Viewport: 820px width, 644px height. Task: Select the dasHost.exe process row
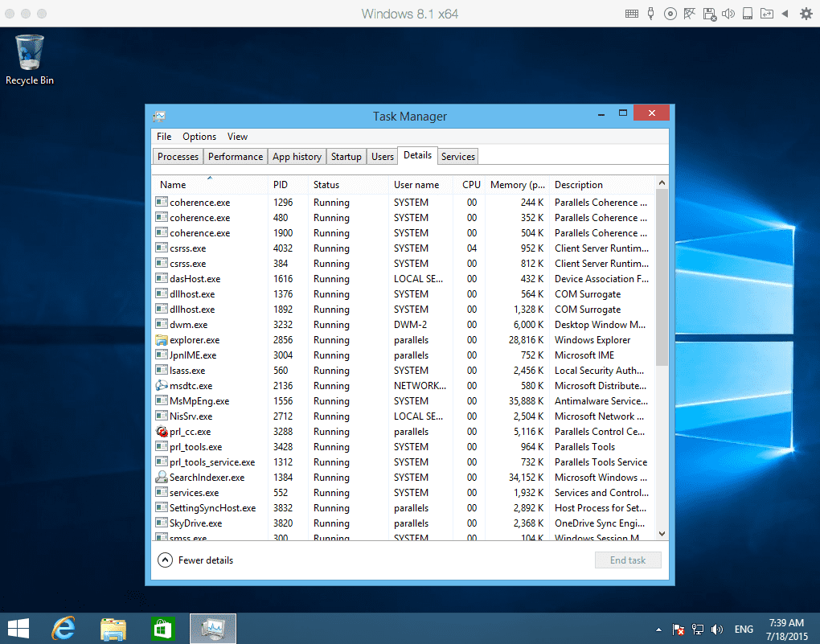tap(404, 279)
